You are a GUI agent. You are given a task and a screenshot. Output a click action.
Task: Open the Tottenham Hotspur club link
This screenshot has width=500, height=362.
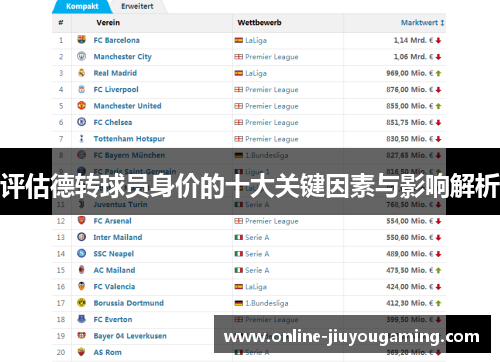coord(129,139)
